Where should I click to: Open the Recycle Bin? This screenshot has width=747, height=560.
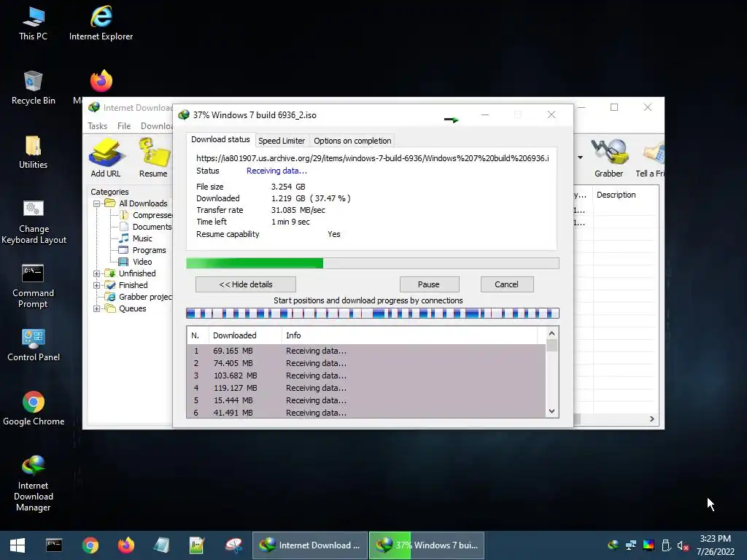33,87
